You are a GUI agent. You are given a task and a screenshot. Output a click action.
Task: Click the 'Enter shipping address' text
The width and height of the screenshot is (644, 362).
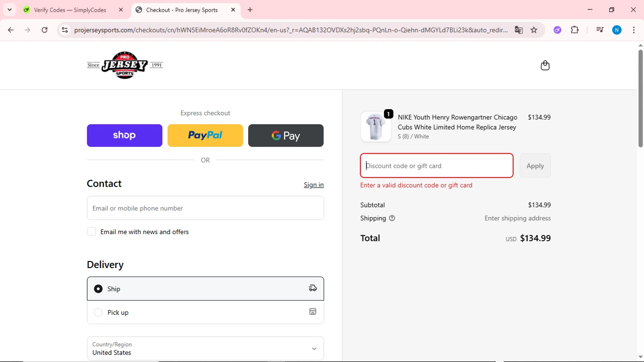pyautogui.click(x=517, y=218)
